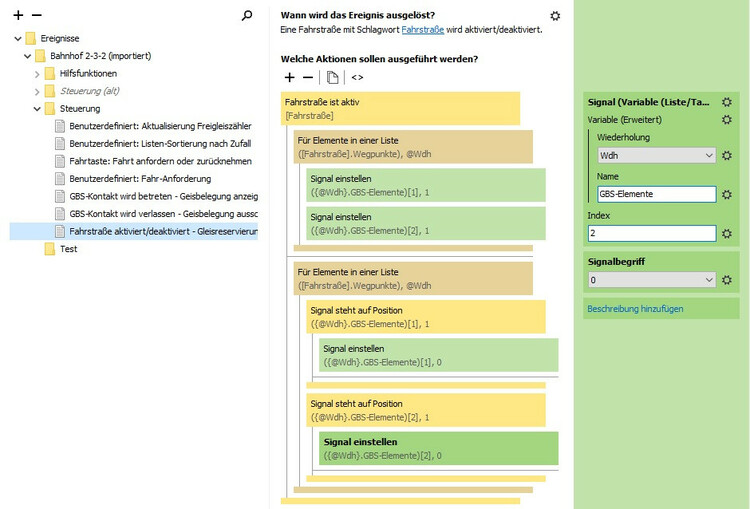This screenshot has width=750, height=509.
Task: Remove selected event with tree minus icon
Action: [x=37, y=16]
